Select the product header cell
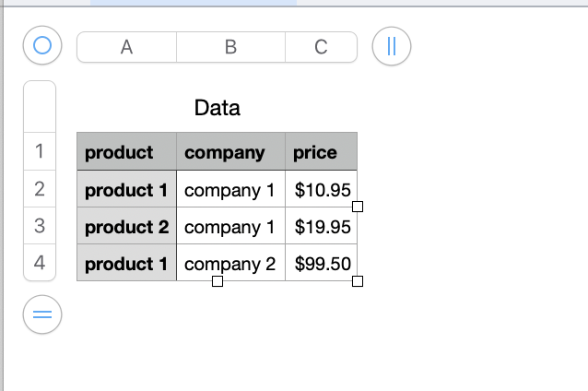This screenshot has height=391, width=588. (x=126, y=152)
